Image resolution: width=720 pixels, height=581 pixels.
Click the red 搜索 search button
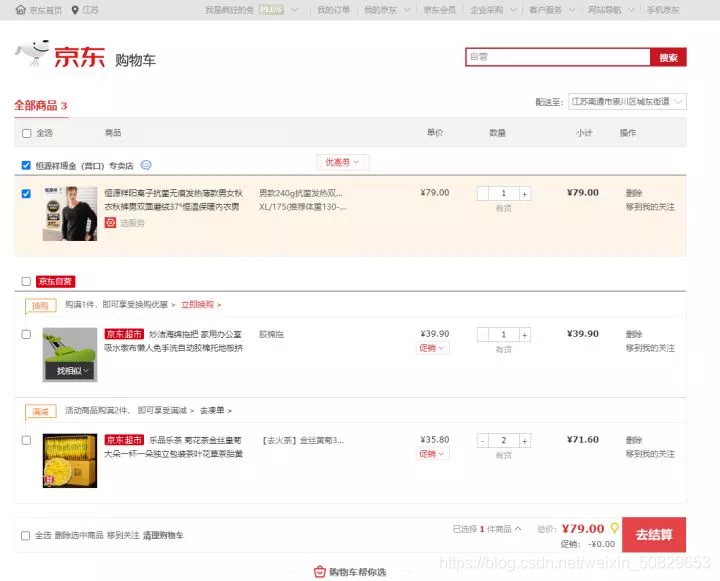pos(668,57)
